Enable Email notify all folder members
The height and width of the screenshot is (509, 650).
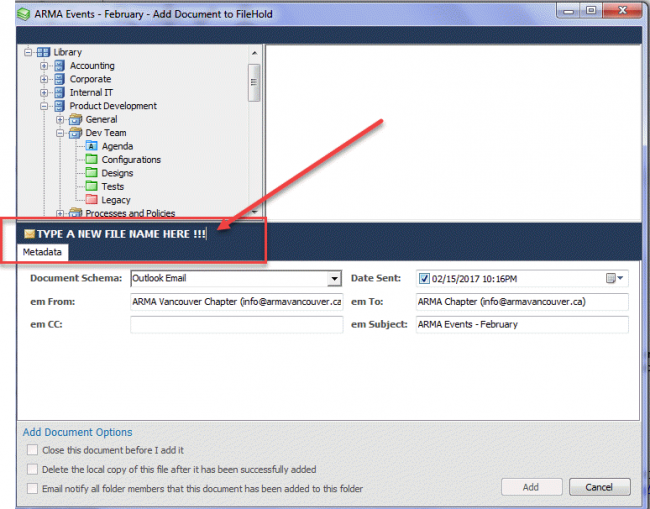[32, 488]
